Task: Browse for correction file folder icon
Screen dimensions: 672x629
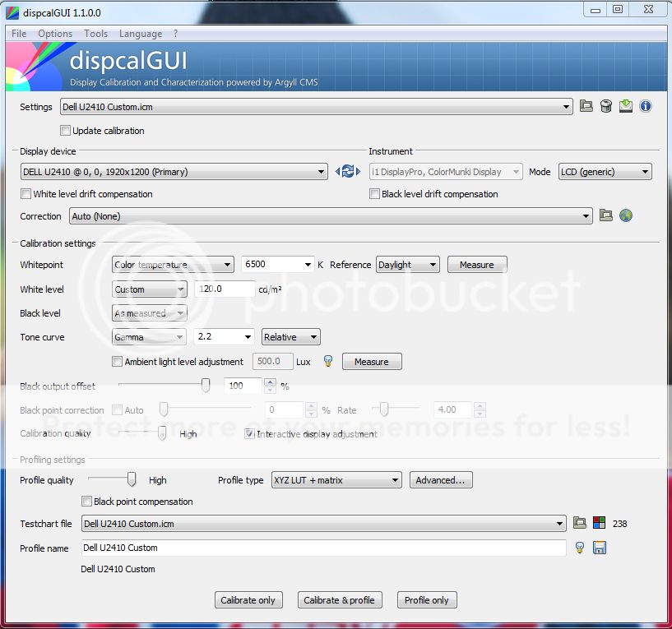Action: [605, 215]
